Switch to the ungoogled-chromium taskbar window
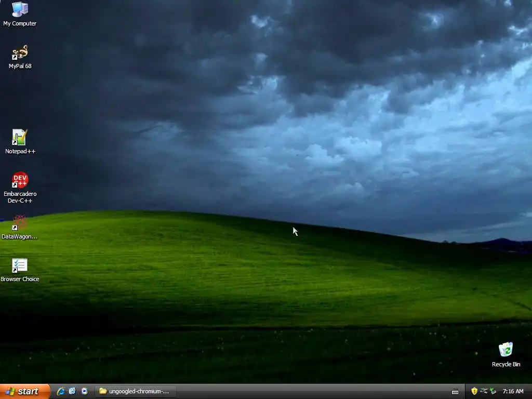 click(135, 391)
